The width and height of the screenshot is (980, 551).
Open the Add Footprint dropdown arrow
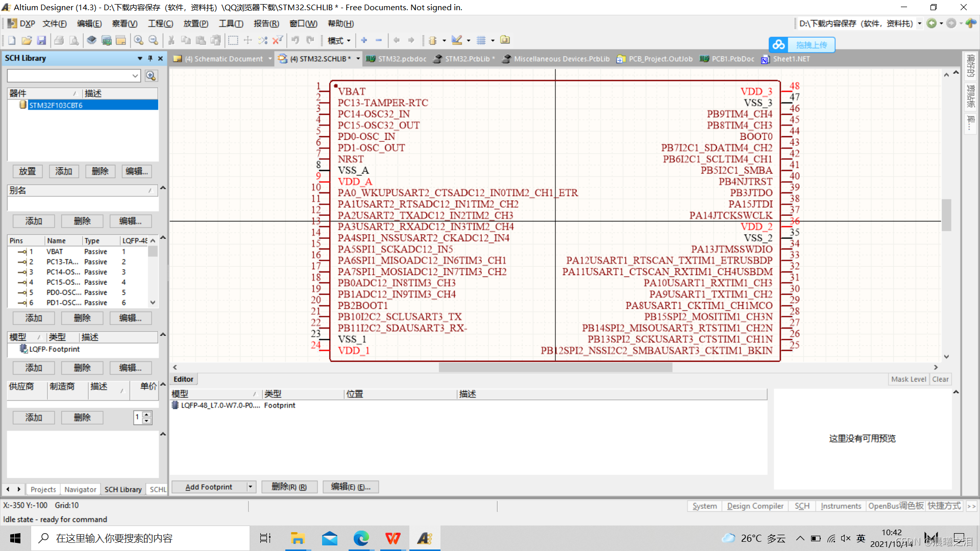[250, 487]
